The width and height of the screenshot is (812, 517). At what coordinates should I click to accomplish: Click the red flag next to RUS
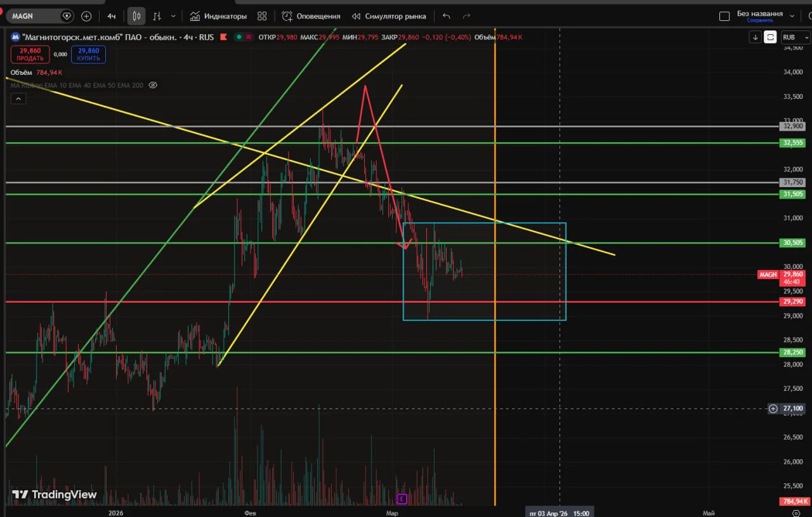click(223, 37)
